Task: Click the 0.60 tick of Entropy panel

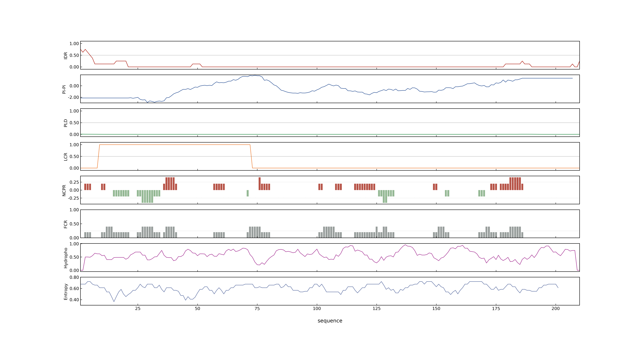Action: (74, 289)
